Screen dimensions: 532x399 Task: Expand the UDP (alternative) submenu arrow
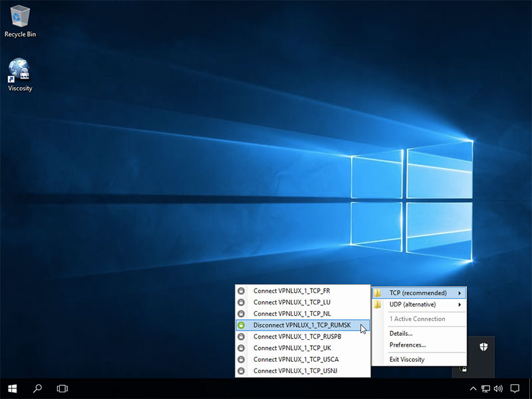(460, 305)
